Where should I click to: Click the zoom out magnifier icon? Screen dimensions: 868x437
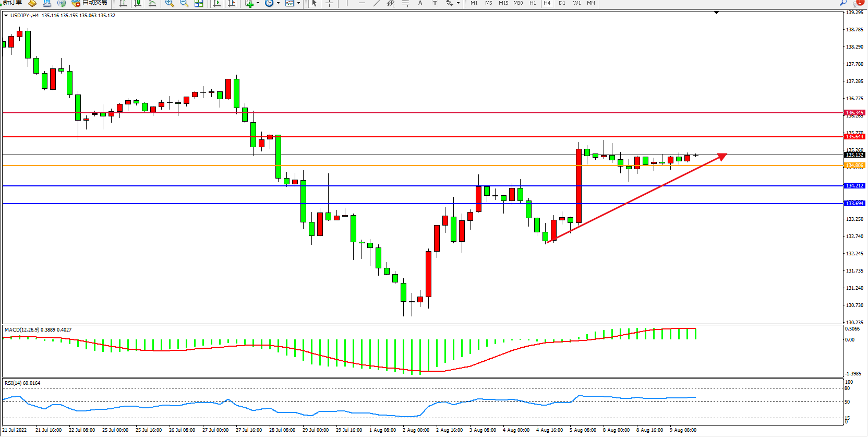[184, 3]
